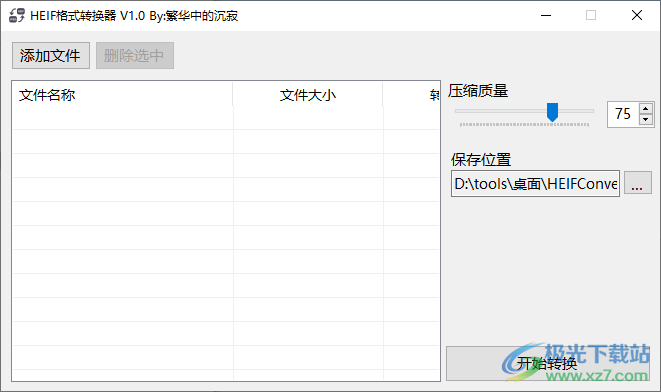
Task: Click the 压缩质量 label
Action: tap(478, 91)
